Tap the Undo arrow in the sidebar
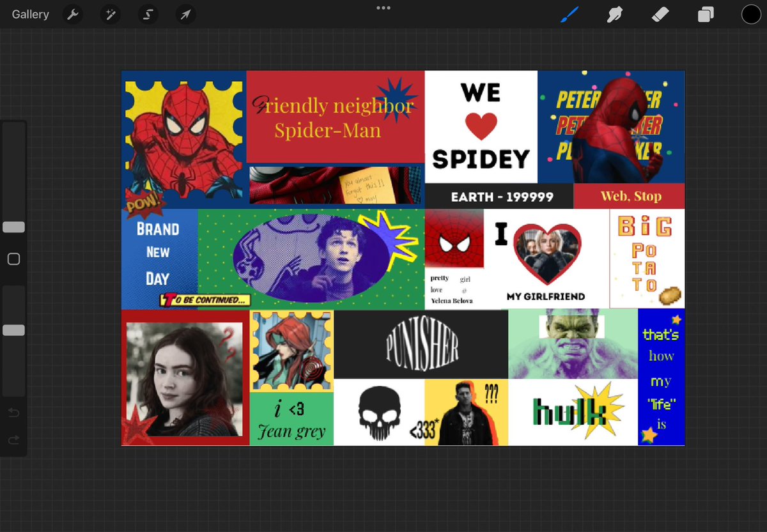The width and height of the screenshot is (767, 532). click(x=13, y=413)
